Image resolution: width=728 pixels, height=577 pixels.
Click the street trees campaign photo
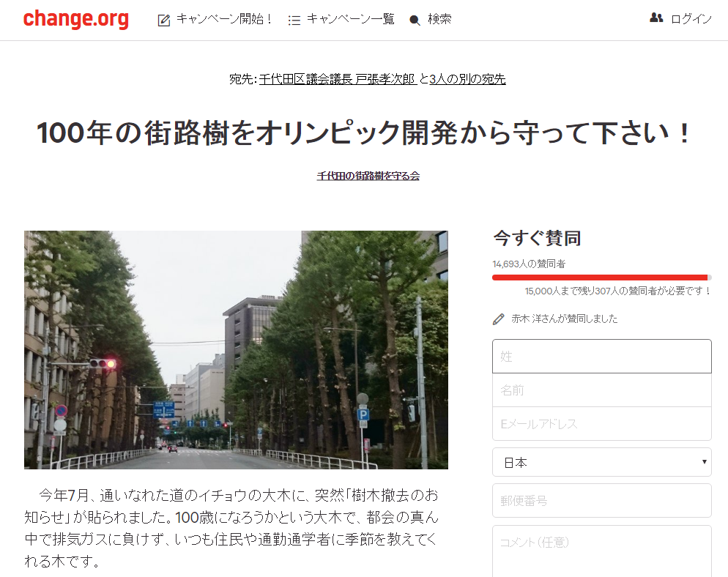(235, 349)
